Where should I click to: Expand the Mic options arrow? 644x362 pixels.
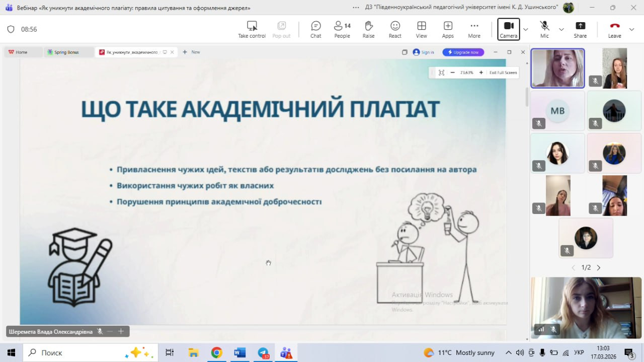(561, 29)
